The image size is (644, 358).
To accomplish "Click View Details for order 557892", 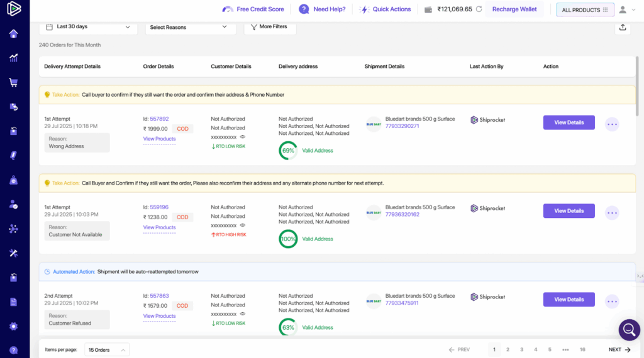I will (x=569, y=122).
